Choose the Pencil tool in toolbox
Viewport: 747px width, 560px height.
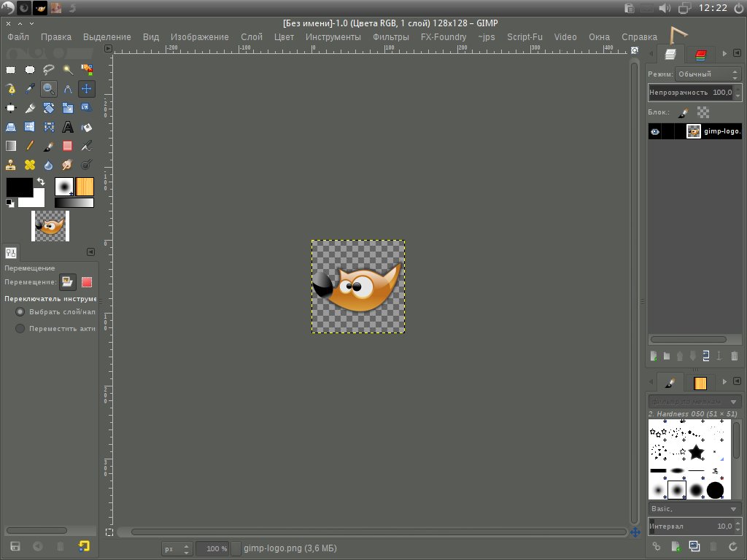[x=30, y=146]
